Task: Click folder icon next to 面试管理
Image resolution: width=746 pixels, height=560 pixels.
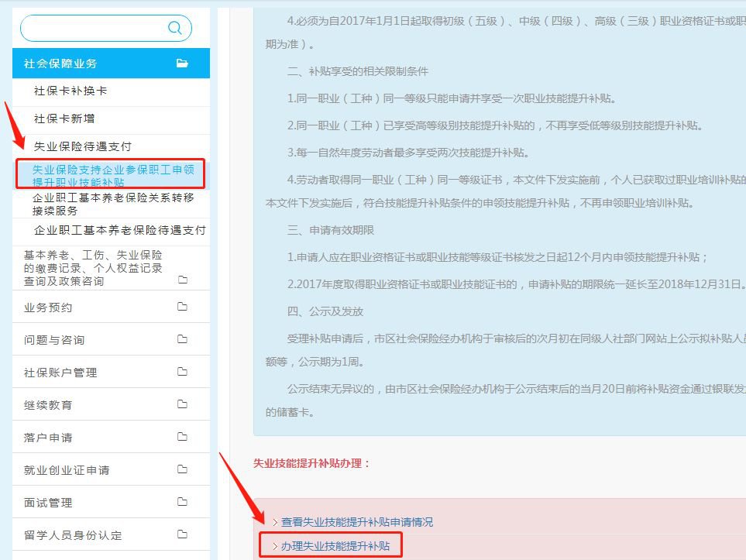Action: point(183,502)
